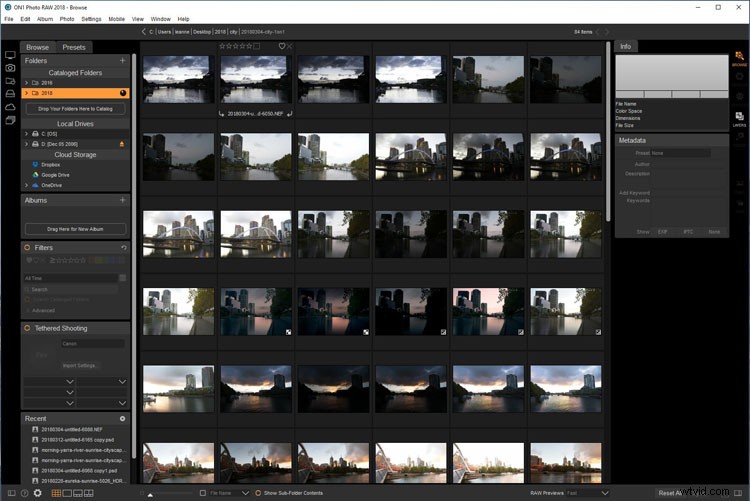Expand the selected 2018 cataloged folder
The width and height of the screenshot is (750, 501).
(x=26, y=93)
